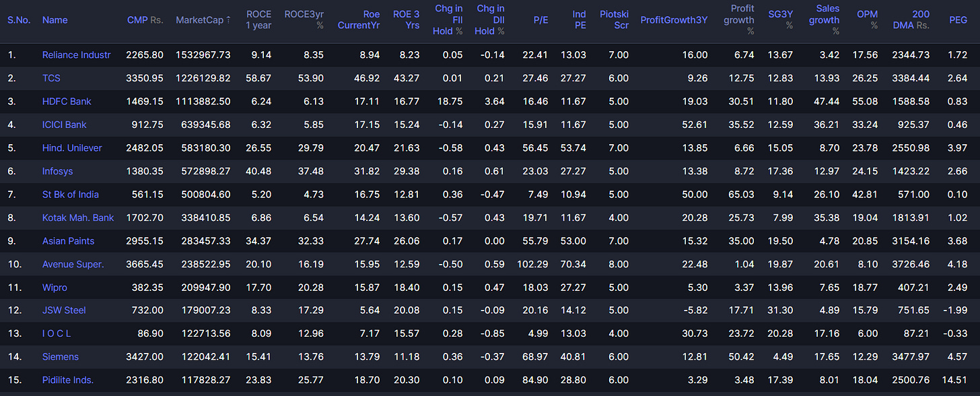Sort by ProfitGrowth3Y column header
The height and width of the screenshot is (396, 980).
(x=674, y=20)
